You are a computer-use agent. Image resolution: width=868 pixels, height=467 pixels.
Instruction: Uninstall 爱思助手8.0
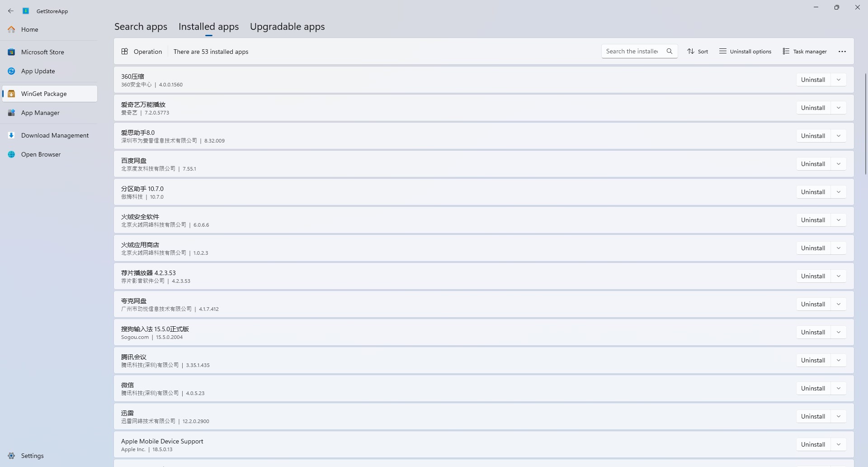pyautogui.click(x=813, y=136)
